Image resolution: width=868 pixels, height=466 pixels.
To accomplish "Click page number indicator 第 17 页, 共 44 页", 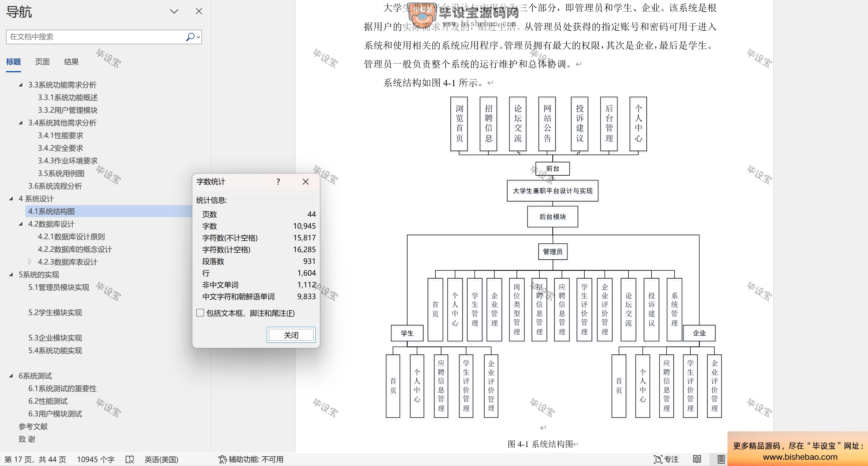I will (35, 459).
